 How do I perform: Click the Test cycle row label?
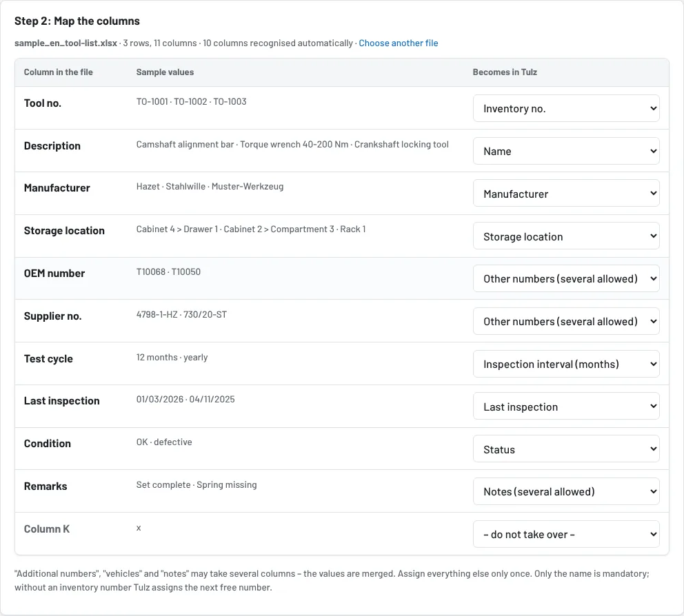pos(48,359)
